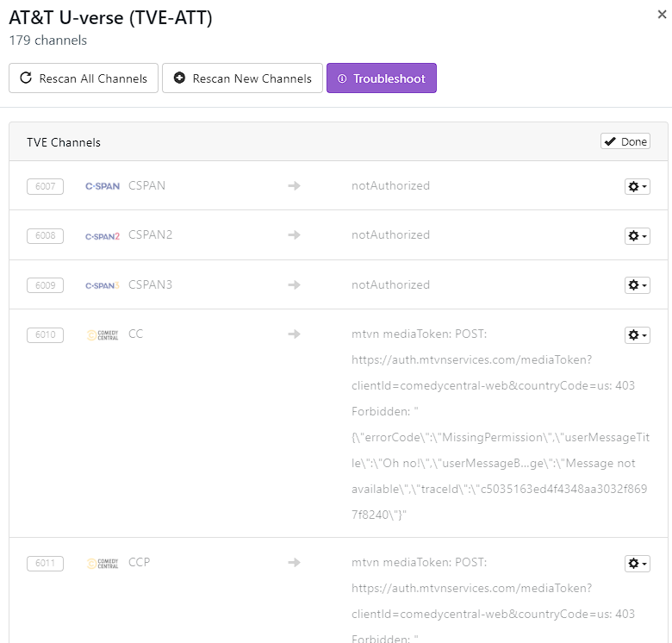This screenshot has height=643, width=672.
Task: Open gear dropdown for CSPAN3 channel
Action: click(637, 285)
